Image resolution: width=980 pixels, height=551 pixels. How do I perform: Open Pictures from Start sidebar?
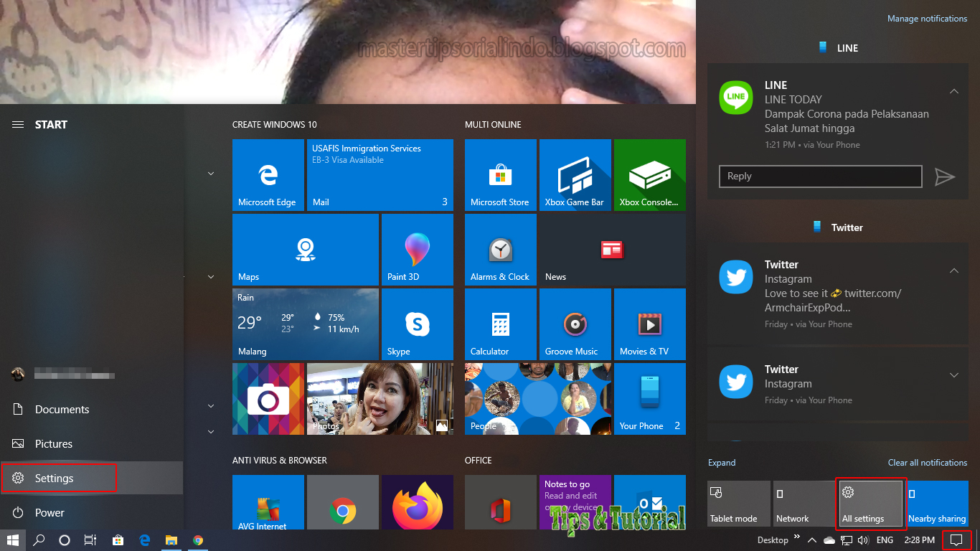[x=92, y=443]
